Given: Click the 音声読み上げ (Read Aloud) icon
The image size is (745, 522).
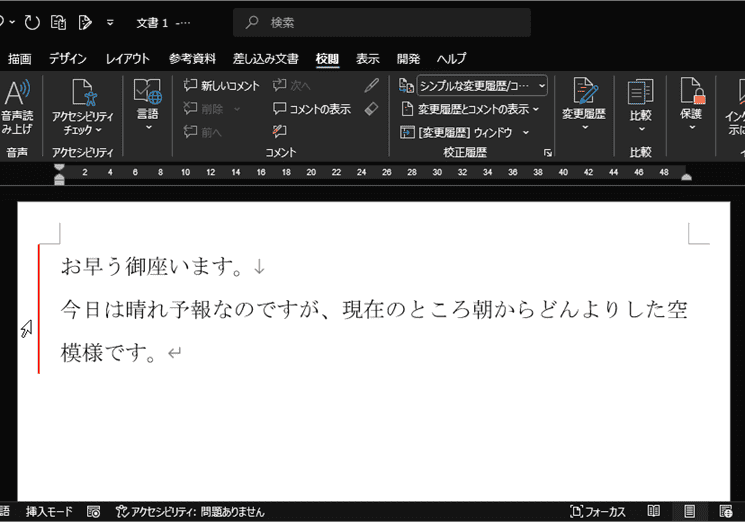Looking at the screenshot, I should point(16,94).
